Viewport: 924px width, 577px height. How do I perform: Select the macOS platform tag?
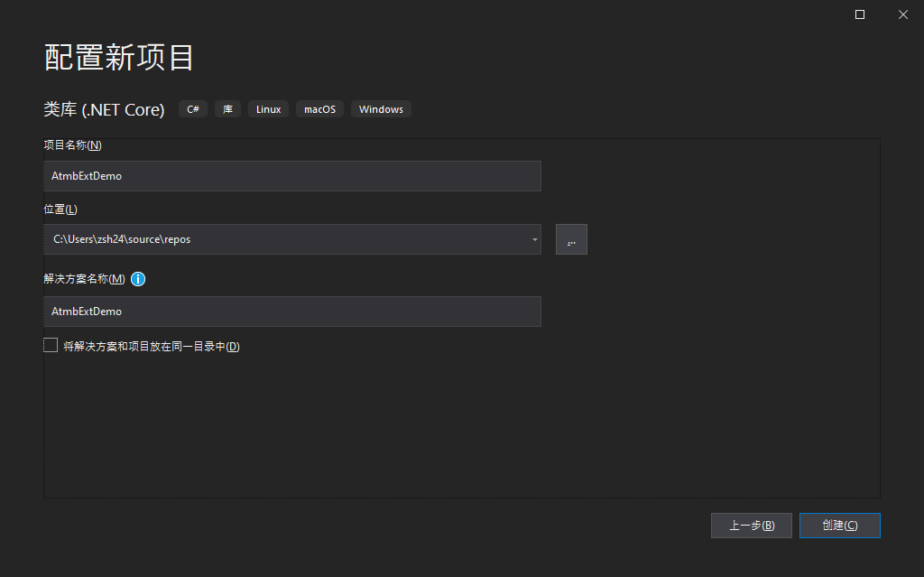319,109
